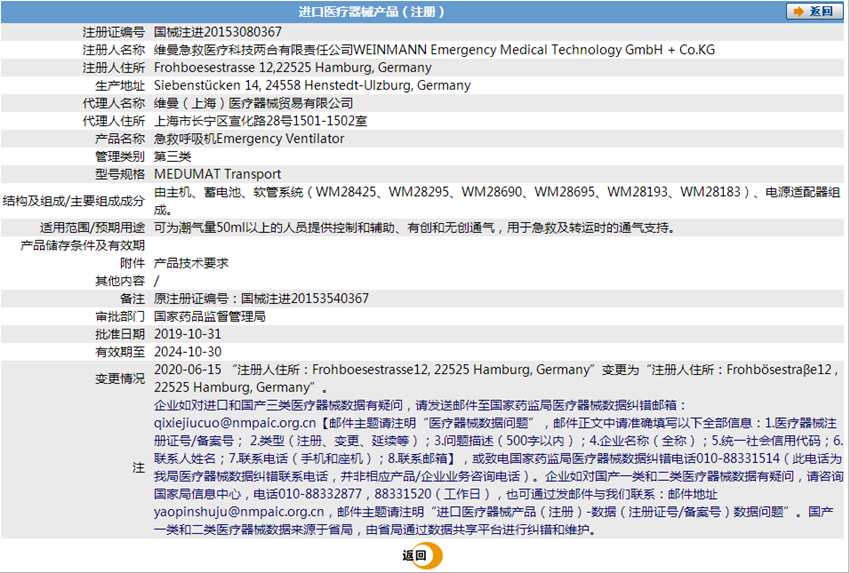Click the header 进口医疗器械产品（注册）

pyautogui.click(x=372, y=11)
